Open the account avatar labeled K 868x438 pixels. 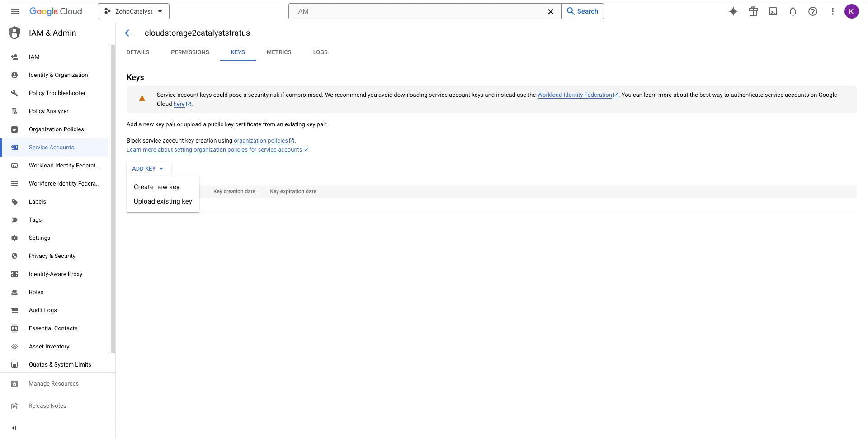852,11
